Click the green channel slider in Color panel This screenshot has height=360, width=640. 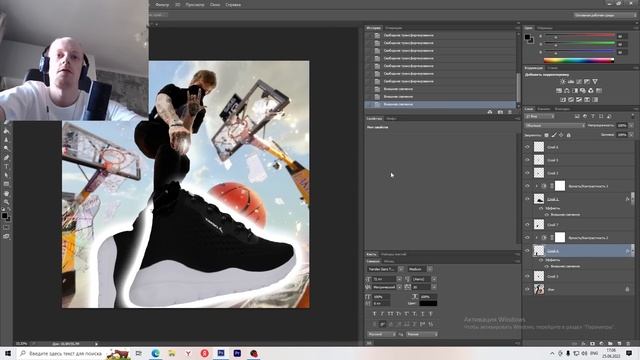pos(580,44)
